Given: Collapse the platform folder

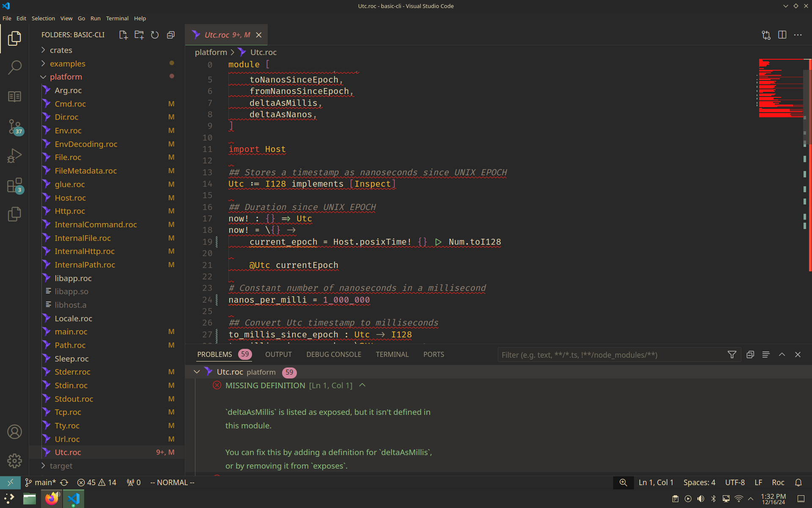Looking at the screenshot, I should pos(66,77).
